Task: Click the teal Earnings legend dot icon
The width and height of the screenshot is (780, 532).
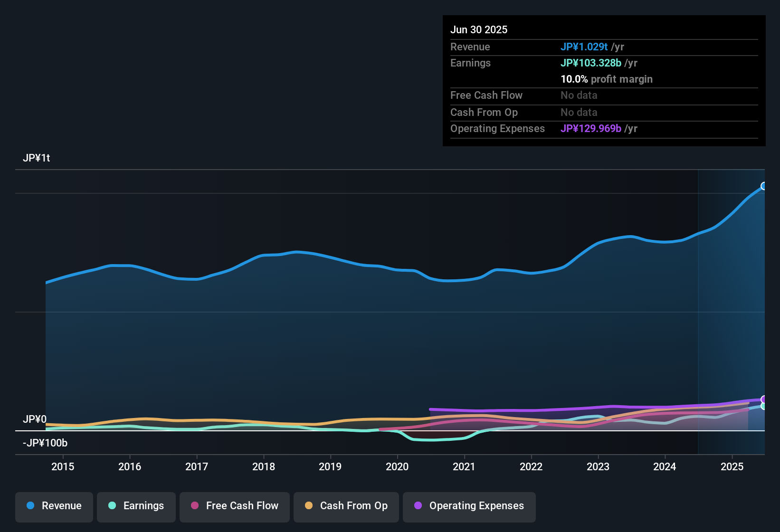Action: pos(112,506)
